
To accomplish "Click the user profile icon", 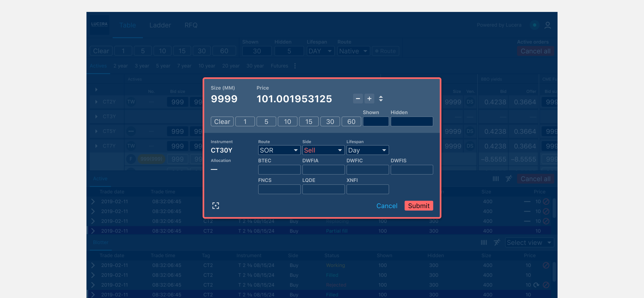I will tap(547, 25).
